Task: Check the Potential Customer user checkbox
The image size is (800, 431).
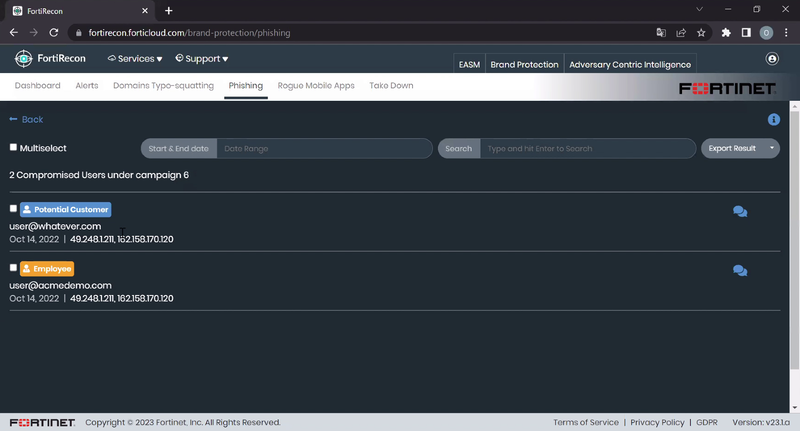Action: point(13,208)
